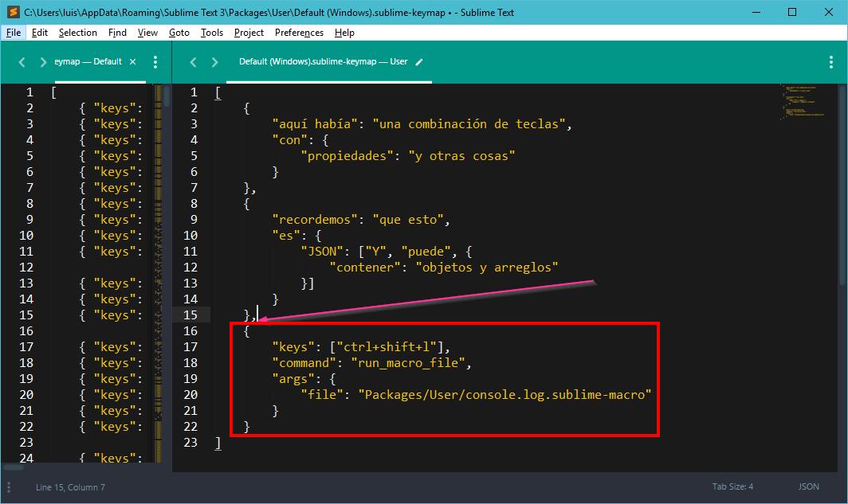This screenshot has width=848, height=504.
Task: Go to next tab in right pane
Action: pos(214,62)
